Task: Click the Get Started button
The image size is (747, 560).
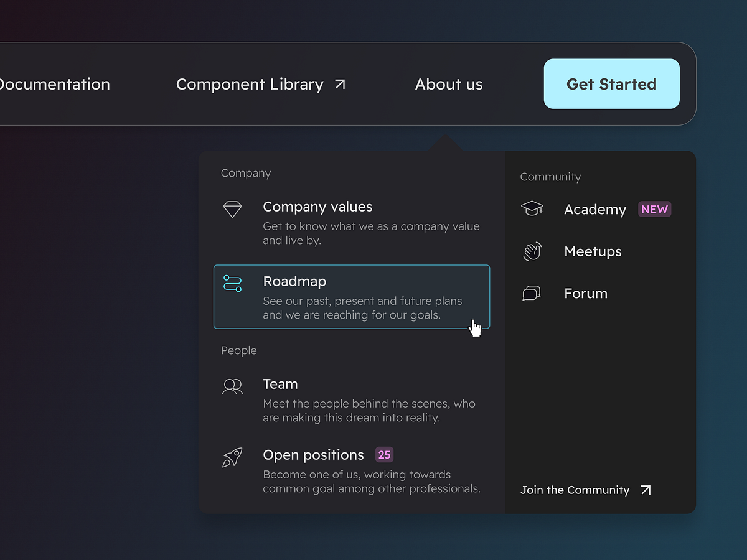Action: click(611, 84)
